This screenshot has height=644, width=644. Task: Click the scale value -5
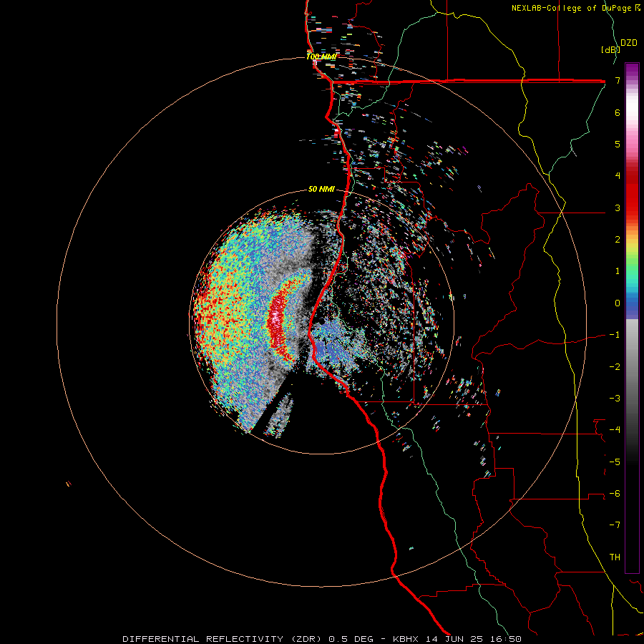[x=615, y=462]
